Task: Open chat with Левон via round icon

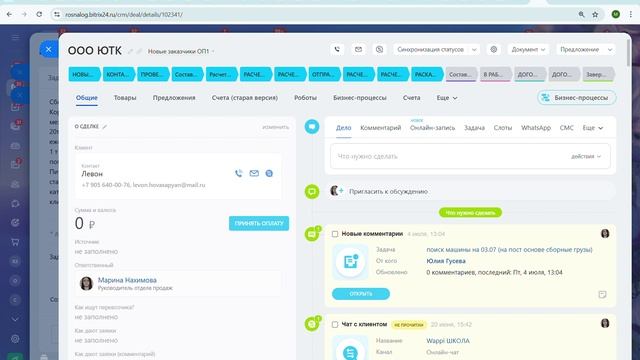Action: pos(269,173)
